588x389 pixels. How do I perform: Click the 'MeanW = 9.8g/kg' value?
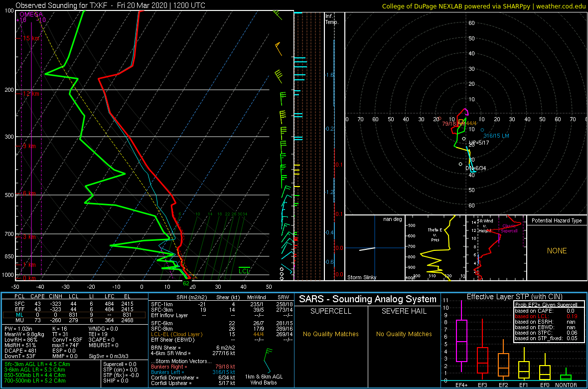point(24,335)
